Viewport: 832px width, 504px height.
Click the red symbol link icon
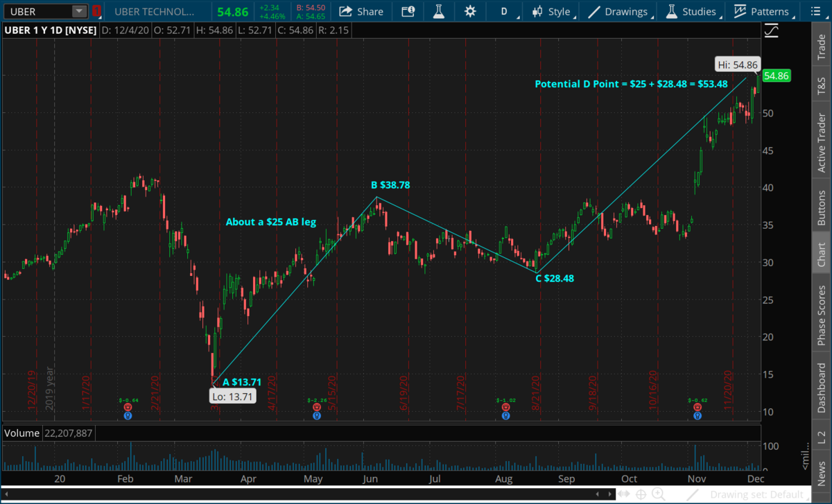click(97, 12)
